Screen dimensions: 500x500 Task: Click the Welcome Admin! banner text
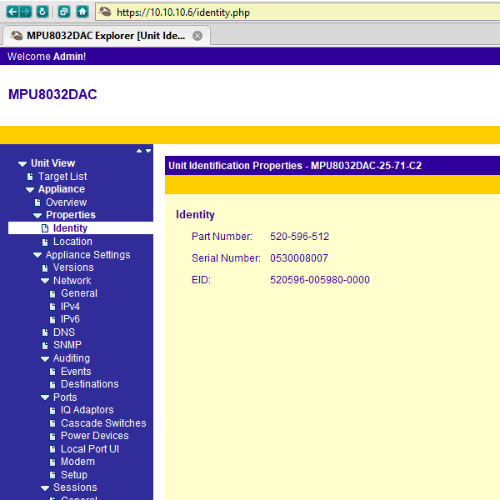click(47, 56)
